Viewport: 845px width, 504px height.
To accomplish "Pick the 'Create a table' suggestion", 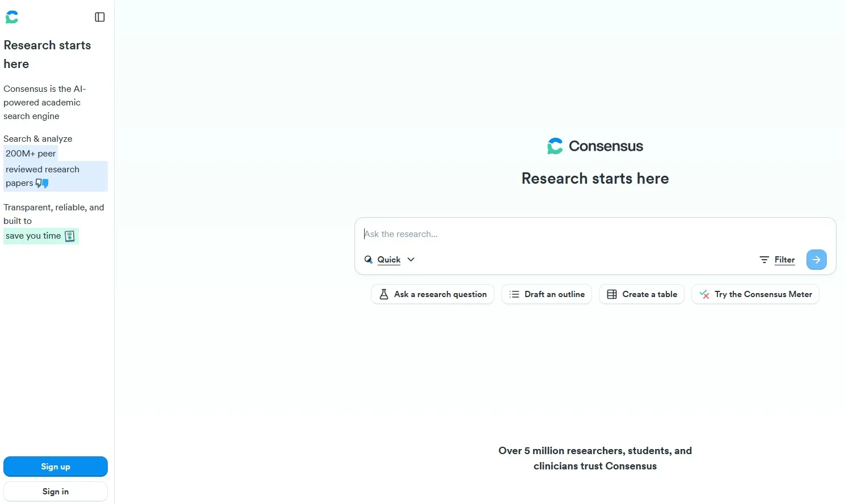I will point(642,294).
